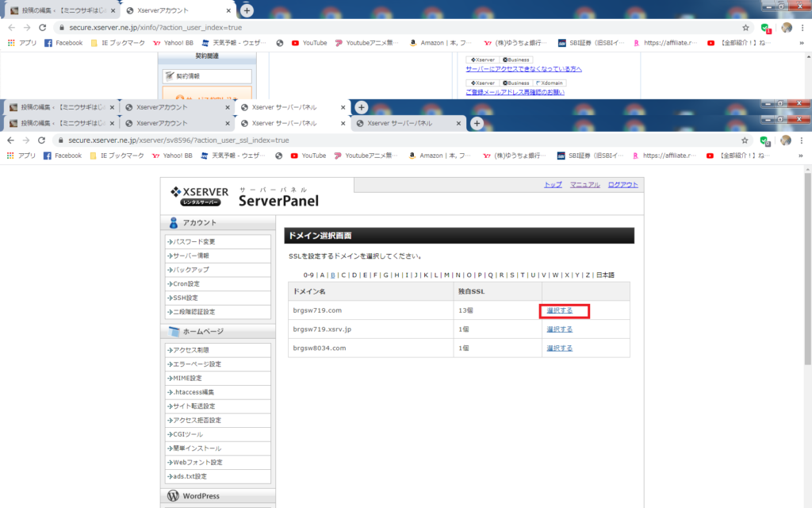Open the Facebook bookmark in lower bookmarks bar

(63, 156)
